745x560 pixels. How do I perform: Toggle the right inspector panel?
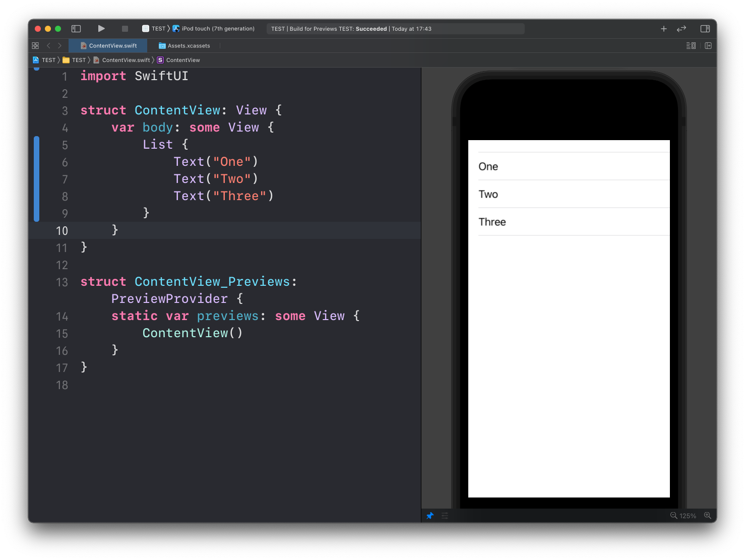705,29
